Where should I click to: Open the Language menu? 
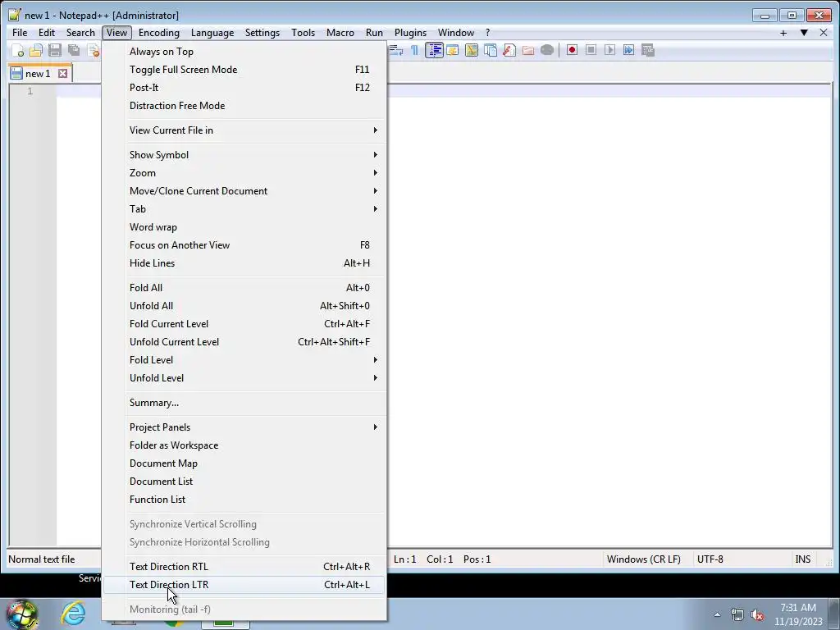click(212, 33)
